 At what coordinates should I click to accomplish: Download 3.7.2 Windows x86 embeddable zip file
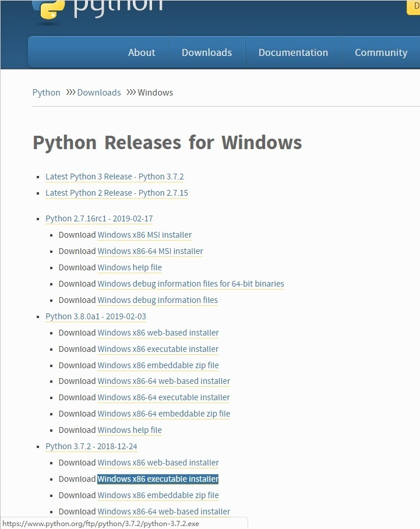click(x=158, y=495)
